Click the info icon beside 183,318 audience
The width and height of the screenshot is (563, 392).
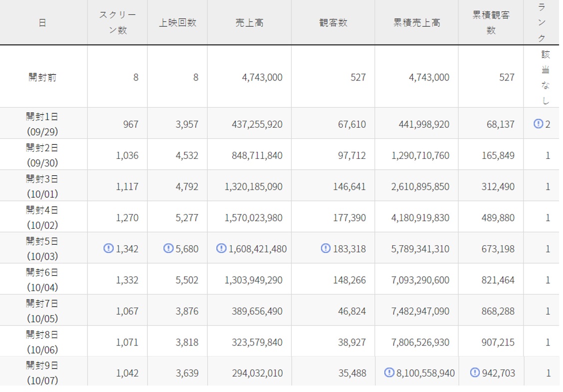[326, 248]
